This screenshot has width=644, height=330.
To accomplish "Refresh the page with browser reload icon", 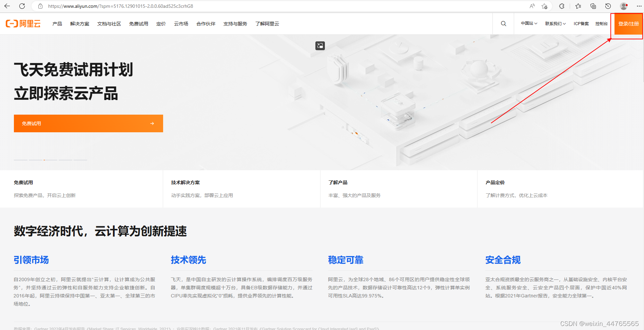I will point(22,6).
